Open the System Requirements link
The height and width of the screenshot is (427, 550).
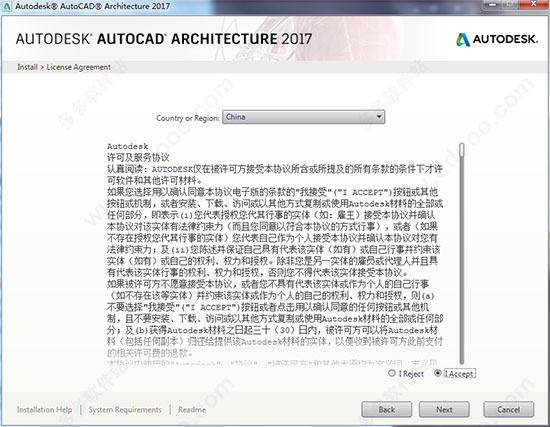[x=125, y=409]
